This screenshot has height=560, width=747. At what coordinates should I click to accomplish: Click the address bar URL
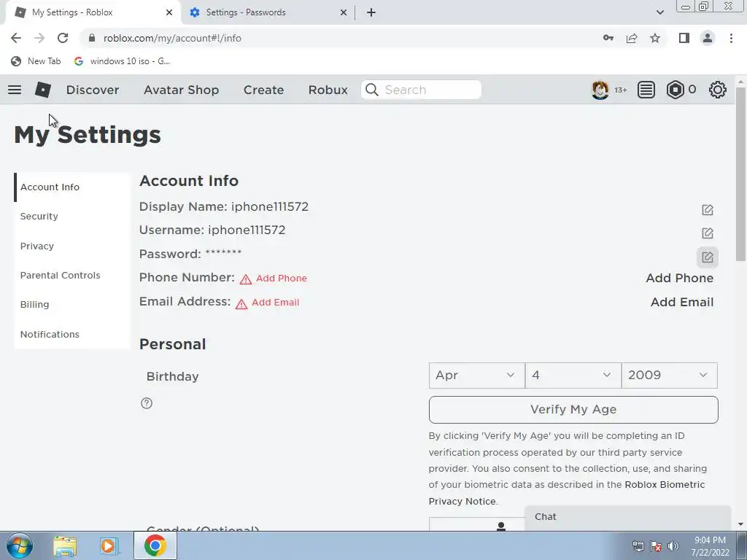pyautogui.click(x=172, y=38)
